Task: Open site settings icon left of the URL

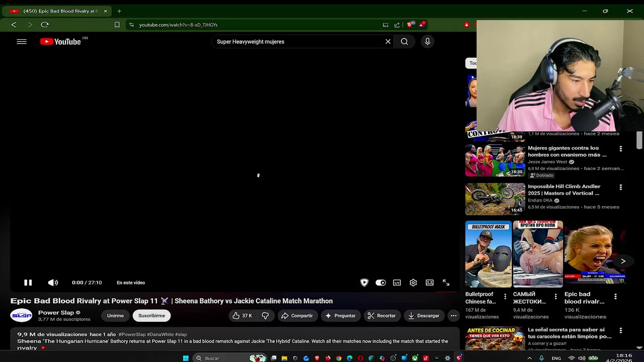Action: click(131, 25)
